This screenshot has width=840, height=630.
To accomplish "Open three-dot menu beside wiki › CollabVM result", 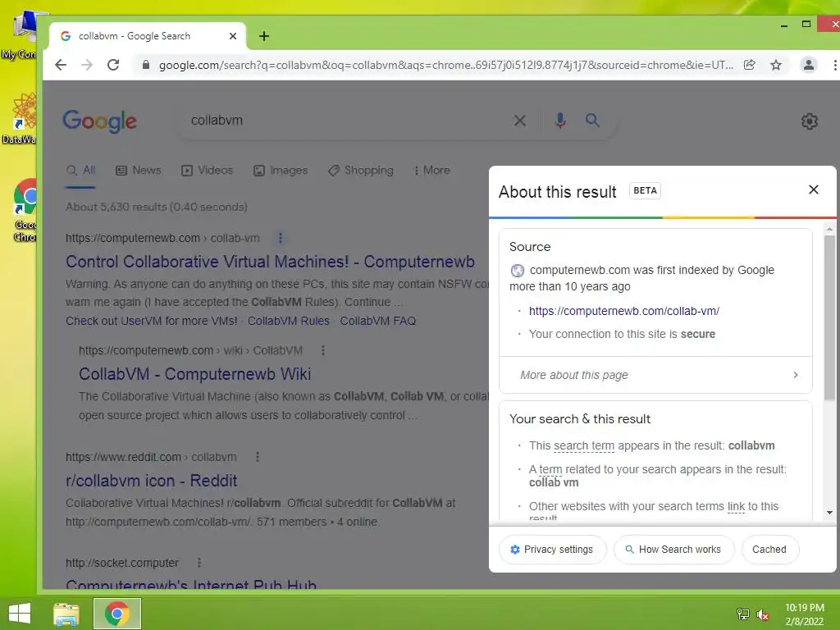I will tap(322, 350).
